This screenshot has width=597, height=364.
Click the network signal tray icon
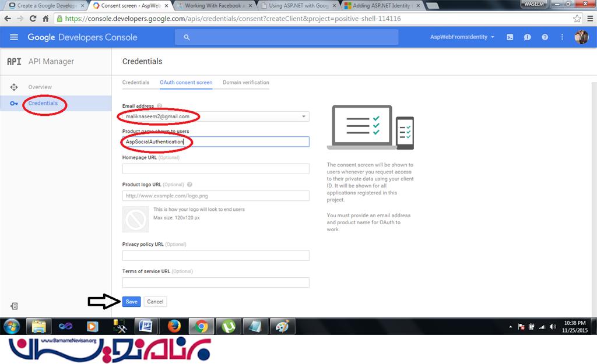click(542, 327)
